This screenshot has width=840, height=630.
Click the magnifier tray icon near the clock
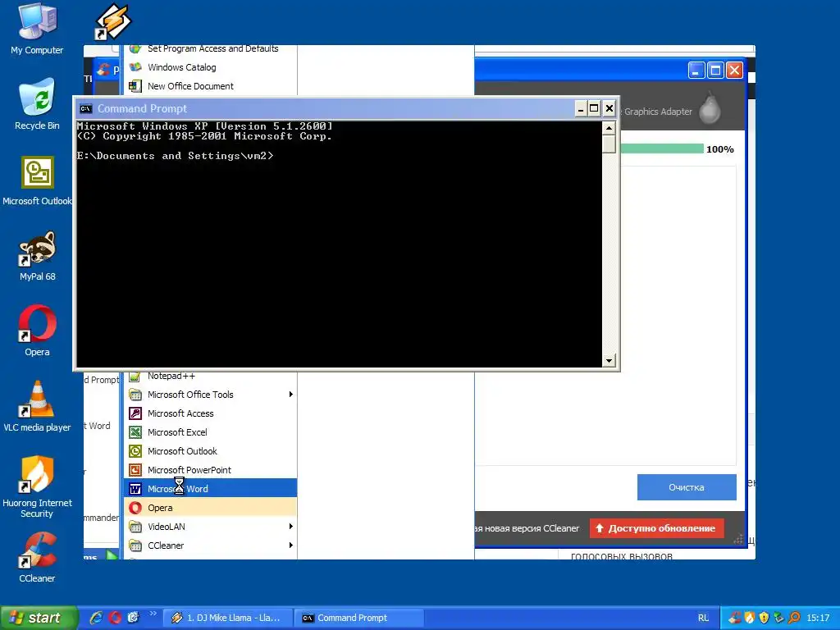tap(794, 618)
